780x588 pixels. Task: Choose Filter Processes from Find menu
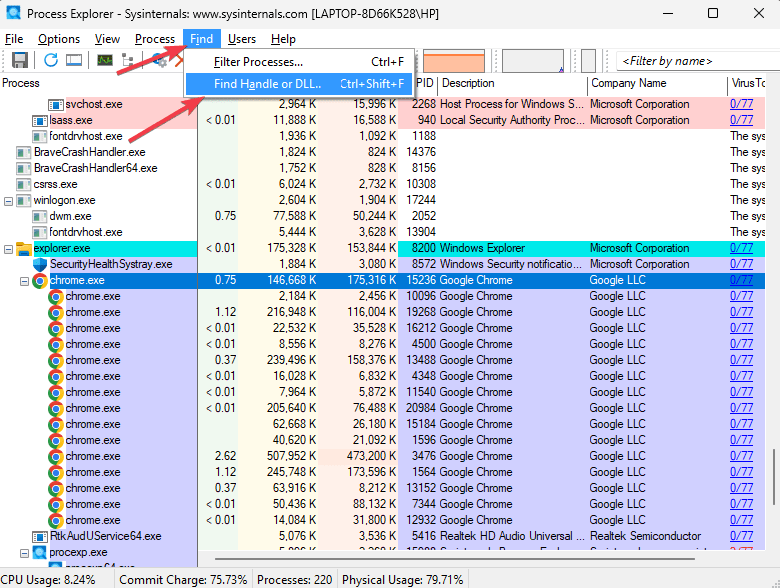258,62
